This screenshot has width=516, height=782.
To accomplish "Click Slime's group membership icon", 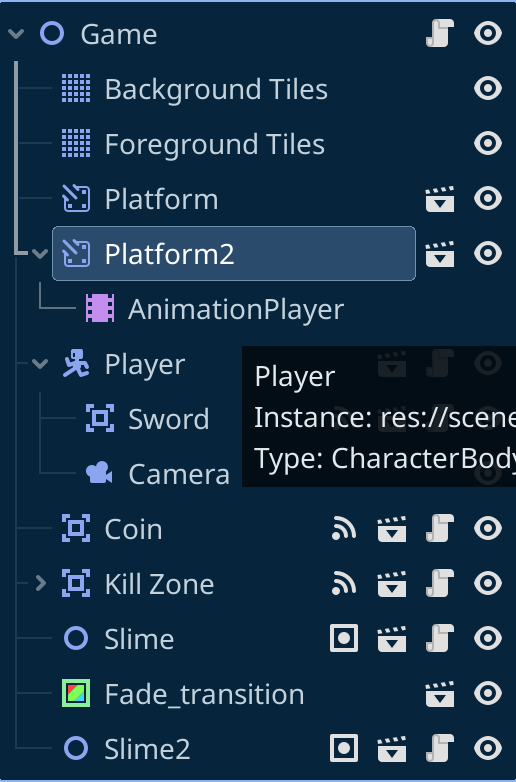I will tap(344, 638).
